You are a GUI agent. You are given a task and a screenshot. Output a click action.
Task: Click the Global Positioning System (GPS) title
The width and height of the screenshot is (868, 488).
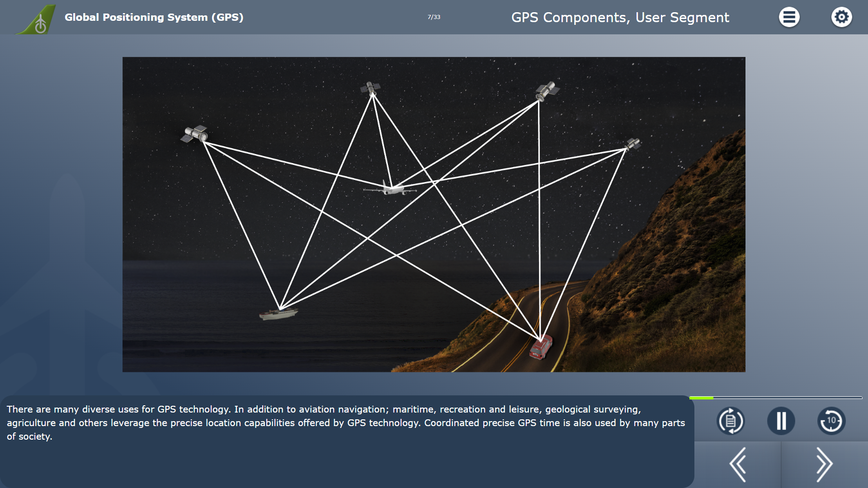154,17
